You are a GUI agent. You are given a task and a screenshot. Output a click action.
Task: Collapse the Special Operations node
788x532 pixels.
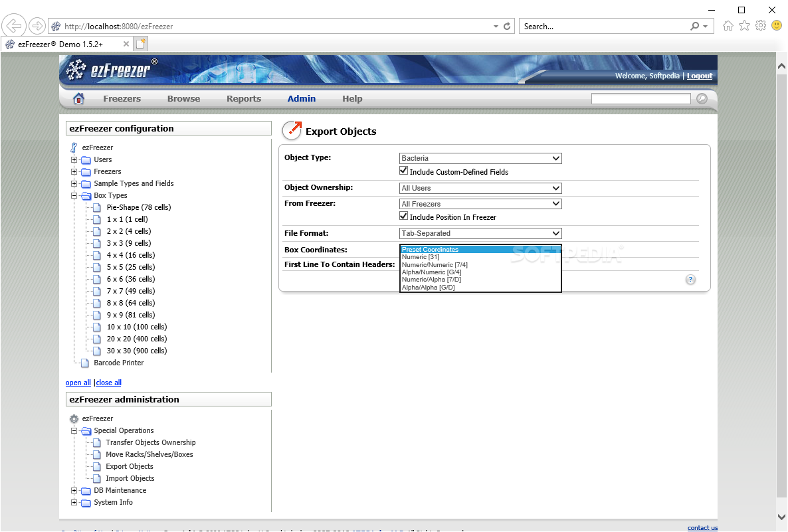pyautogui.click(x=74, y=431)
